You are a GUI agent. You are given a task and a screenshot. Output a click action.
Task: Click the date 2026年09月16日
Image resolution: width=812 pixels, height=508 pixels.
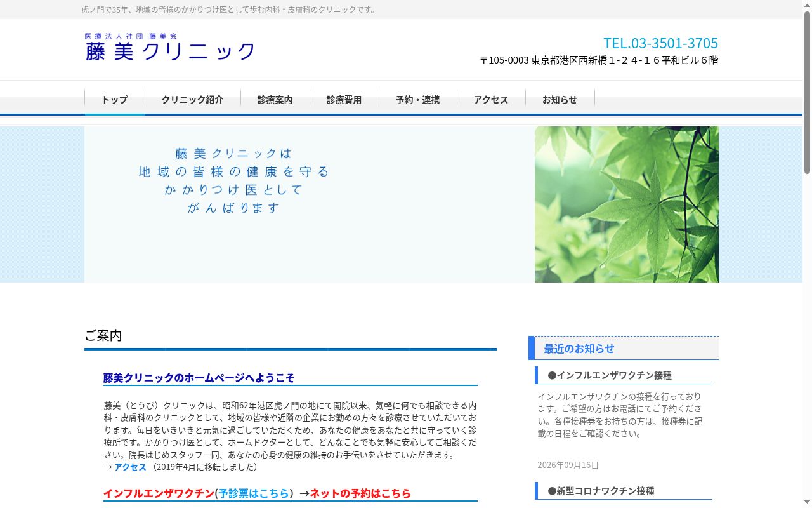pyautogui.click(x=568, y=465)
